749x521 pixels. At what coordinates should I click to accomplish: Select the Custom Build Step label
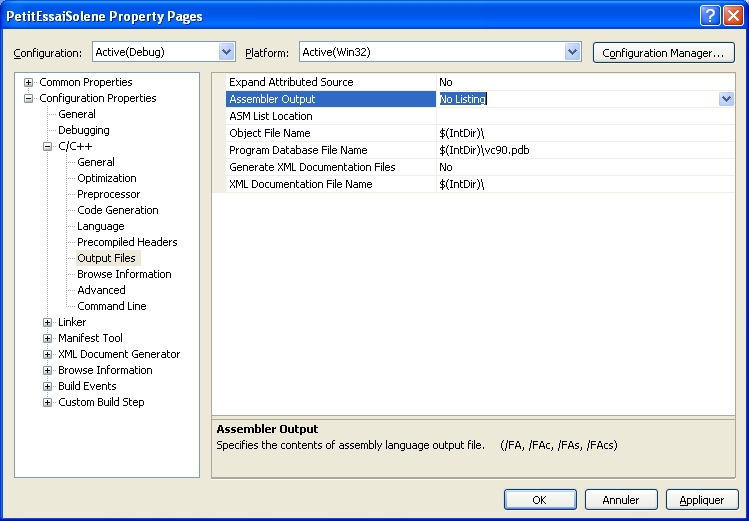click(101, 402)
